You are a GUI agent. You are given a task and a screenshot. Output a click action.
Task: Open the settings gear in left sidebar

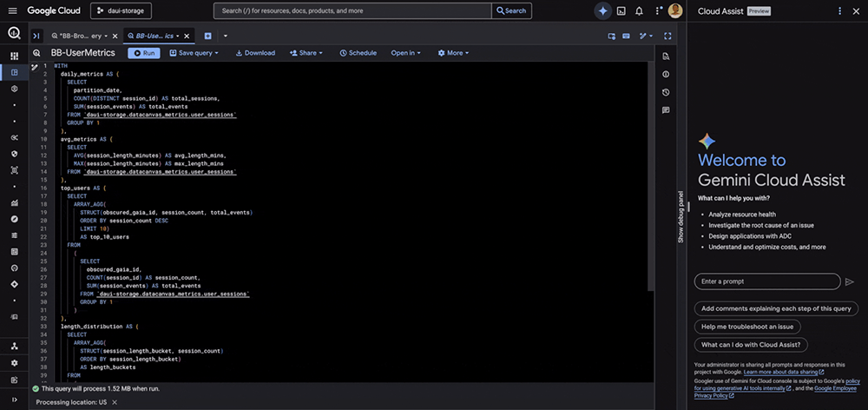pyautogui.click(x=14, y=362)
